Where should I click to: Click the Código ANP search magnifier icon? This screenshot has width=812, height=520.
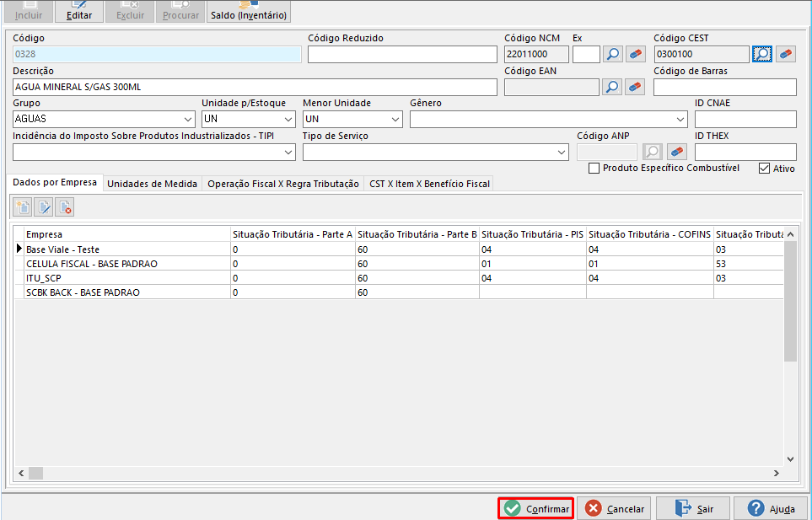[653, 152]
